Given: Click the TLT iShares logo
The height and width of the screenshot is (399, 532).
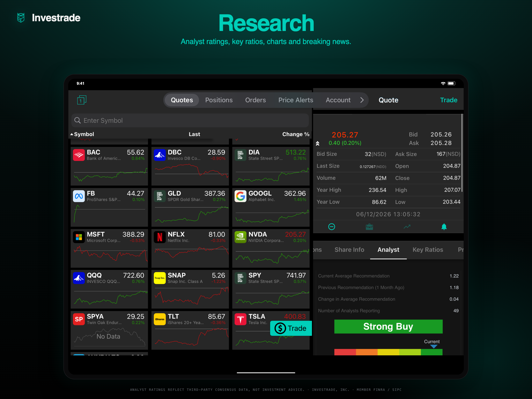Looking at the screenshot, I should click(160, 319).
